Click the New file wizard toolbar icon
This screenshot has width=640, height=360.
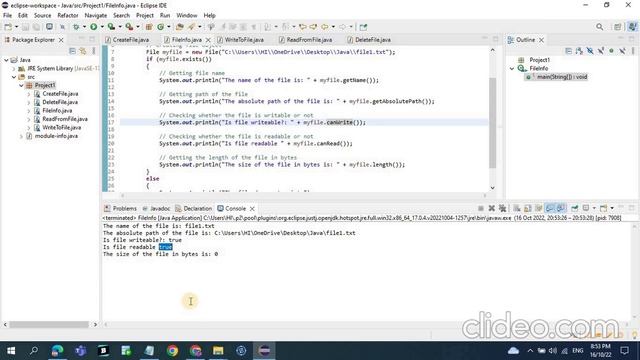tap(8, 27)
